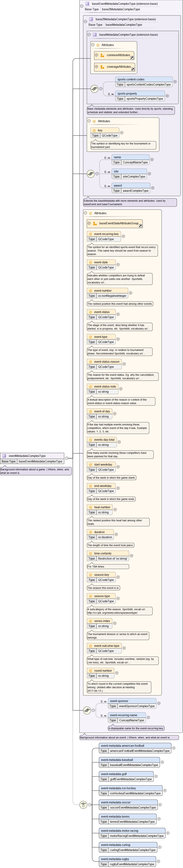Click the commonAttributes attribute group icon

(102, 55)
